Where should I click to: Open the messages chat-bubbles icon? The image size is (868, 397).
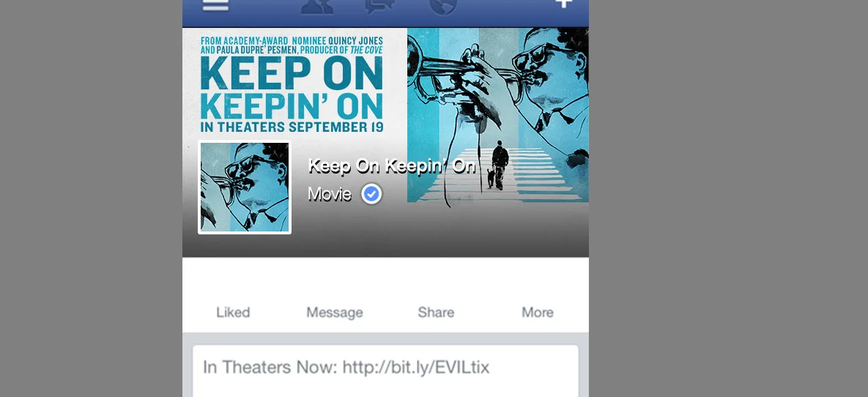pos(379,6)
